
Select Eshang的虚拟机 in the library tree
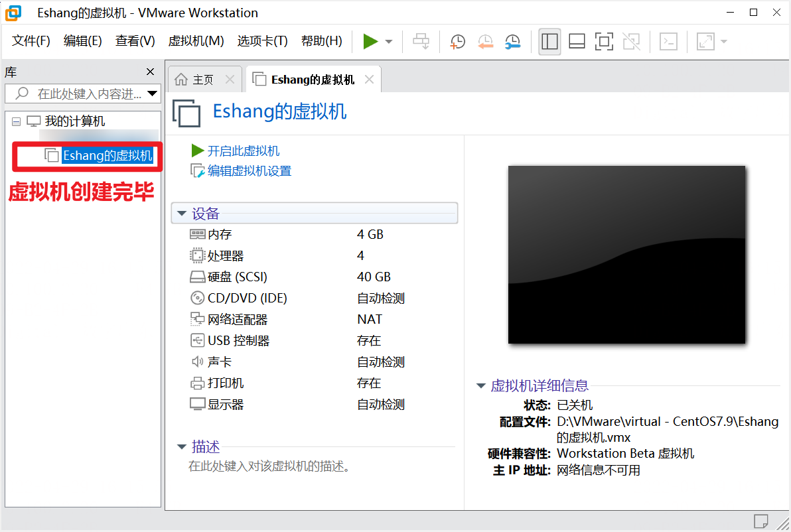(x=108, y=155)
